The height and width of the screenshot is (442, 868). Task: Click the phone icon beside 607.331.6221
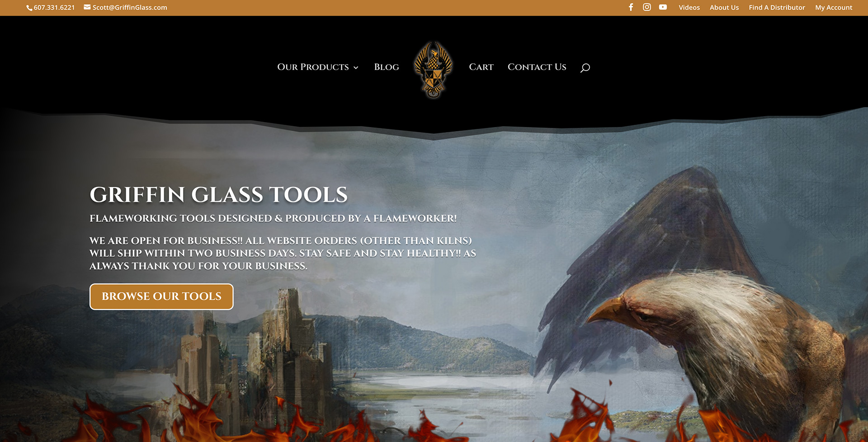[x=29, y=8]
